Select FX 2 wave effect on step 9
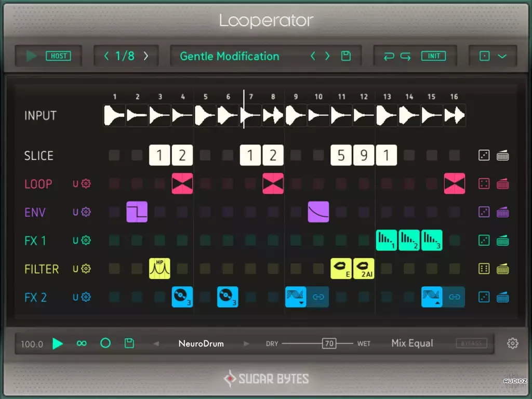Image resolution: width=532 pixels, height=399 pixels. [x=296, y=297]
